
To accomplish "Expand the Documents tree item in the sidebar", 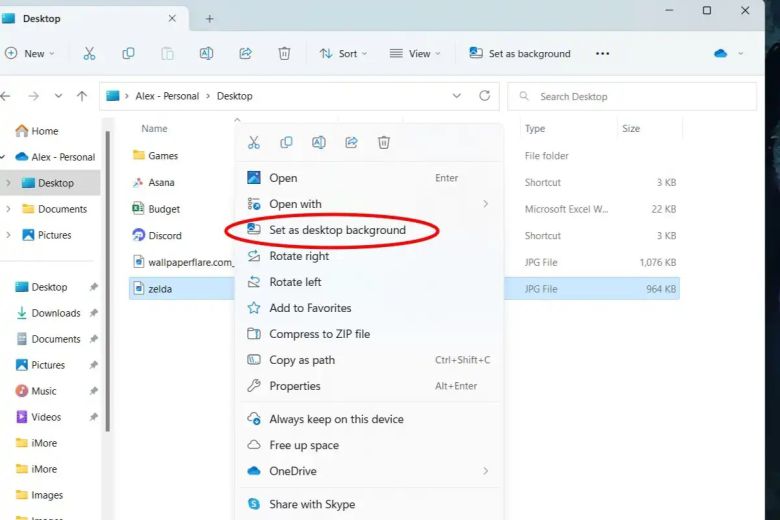I will coord(9,209).
